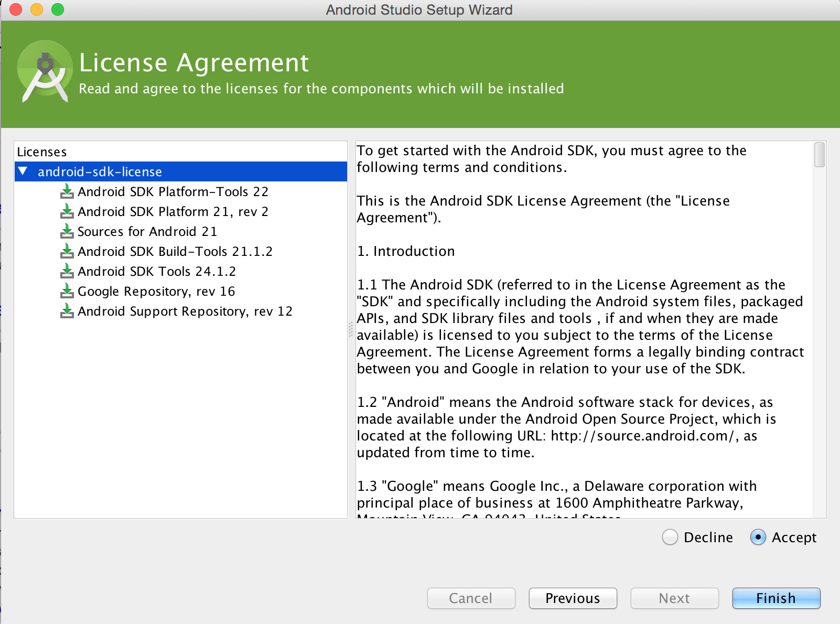Click download icon beside Android SDK Platform-Tools 22
This screenshot has width=840, height=624.
click(x=67, y=191)
